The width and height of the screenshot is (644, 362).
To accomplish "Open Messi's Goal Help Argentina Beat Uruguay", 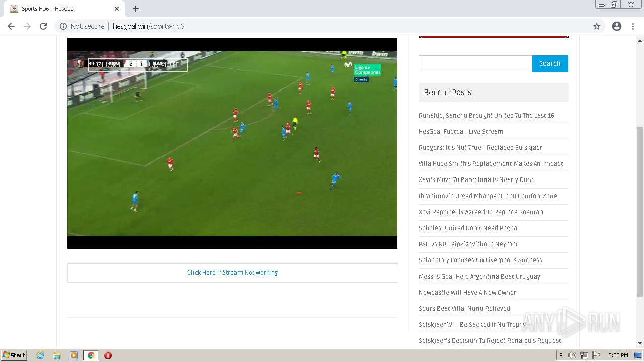I will 479,277.
